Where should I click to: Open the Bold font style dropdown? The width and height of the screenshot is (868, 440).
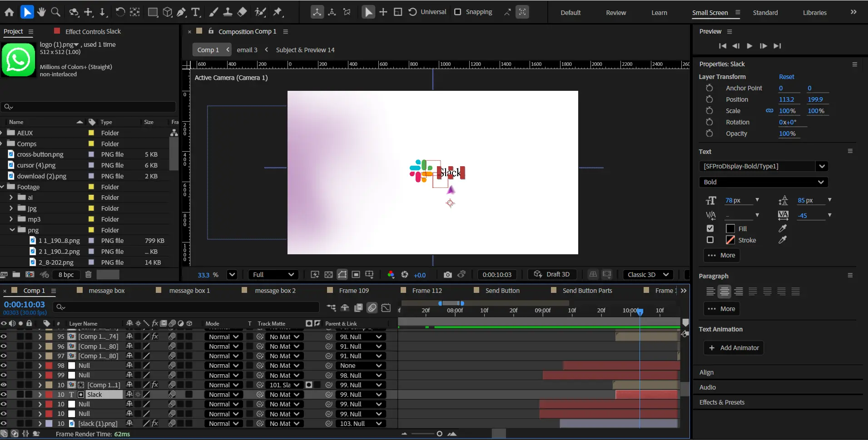(764, 182)
